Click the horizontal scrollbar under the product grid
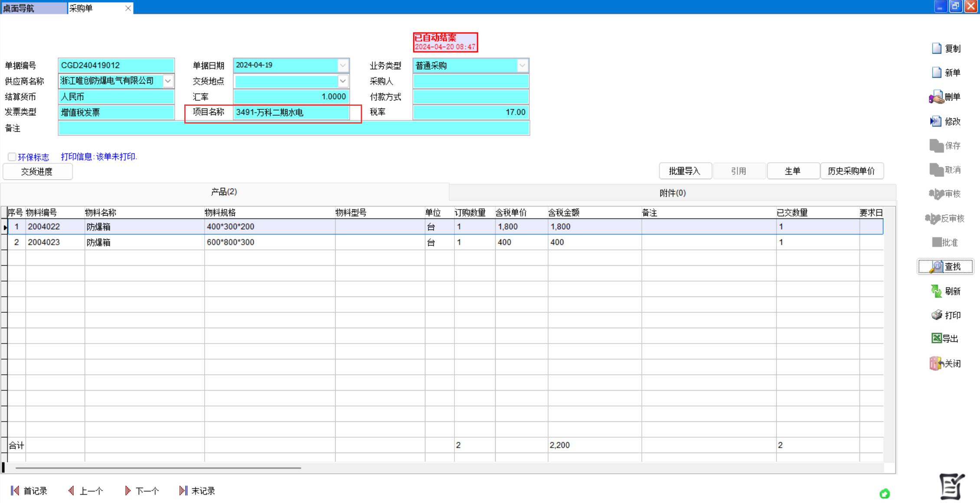This screenshot has width=980, height=503. click(158, 468)
